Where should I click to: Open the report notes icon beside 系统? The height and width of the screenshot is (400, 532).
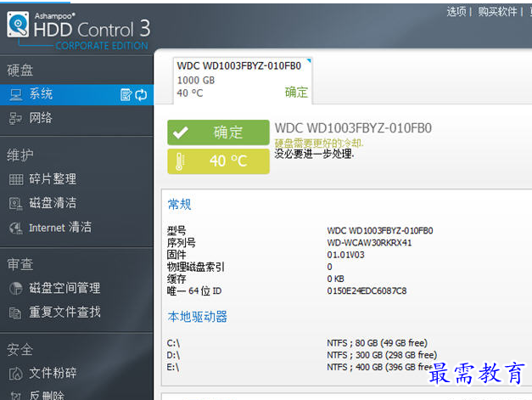tap(126, 94)
